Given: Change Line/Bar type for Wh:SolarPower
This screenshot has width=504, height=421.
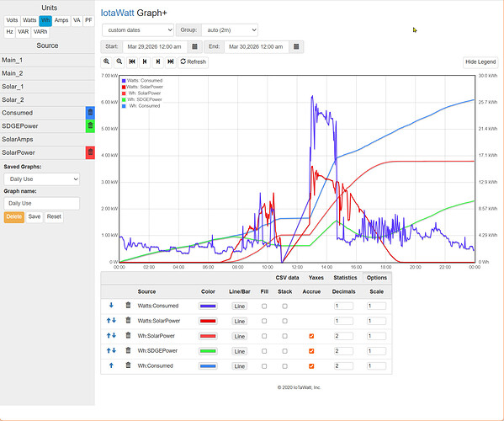Looking at the screenshot, I should pyautogui.click(x=240, y=336).
